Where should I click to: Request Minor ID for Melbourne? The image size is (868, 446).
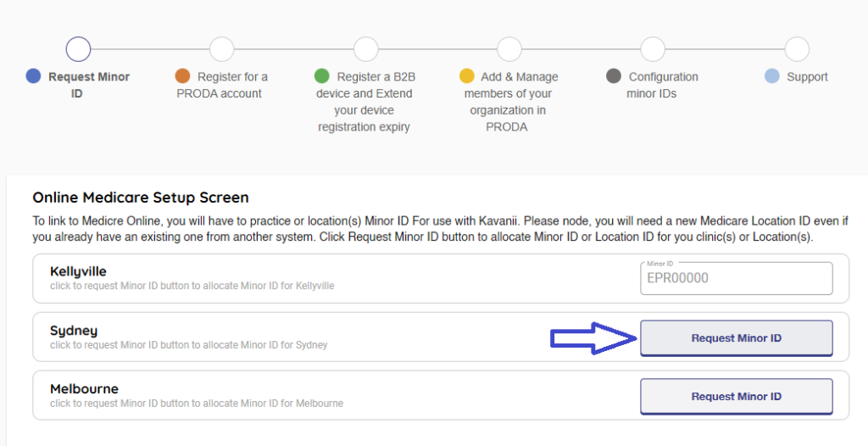736,396
